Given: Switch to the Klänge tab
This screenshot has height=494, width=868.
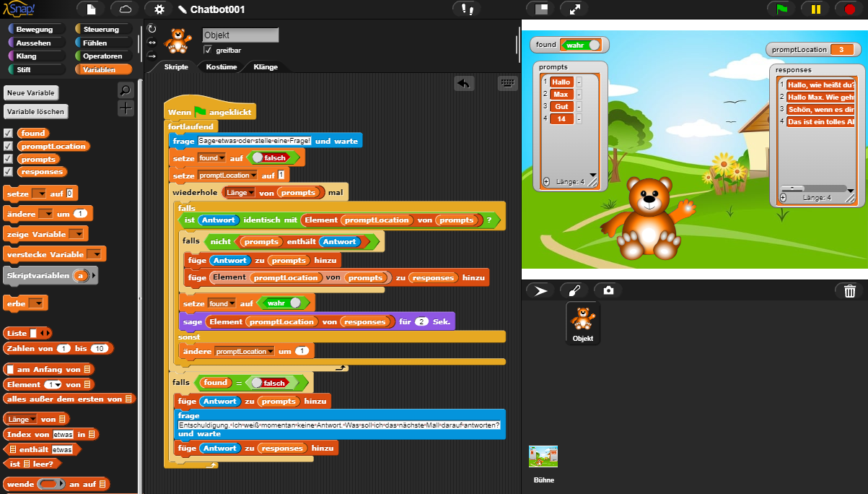Looking at the screenshot, I should (x=265, y=66).
